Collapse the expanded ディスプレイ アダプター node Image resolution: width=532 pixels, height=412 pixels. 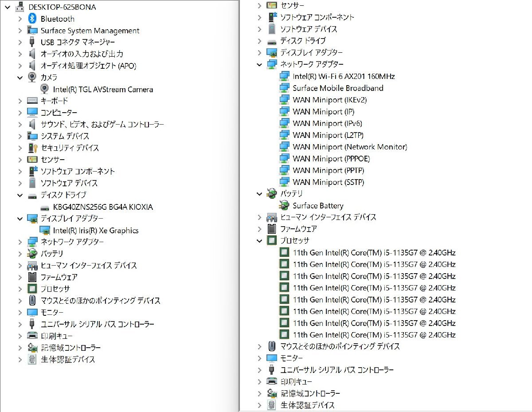(x=20, y=218)
